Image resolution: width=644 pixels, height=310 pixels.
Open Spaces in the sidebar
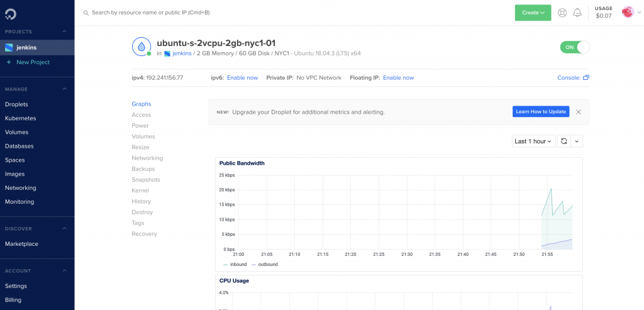coord(15,160)
